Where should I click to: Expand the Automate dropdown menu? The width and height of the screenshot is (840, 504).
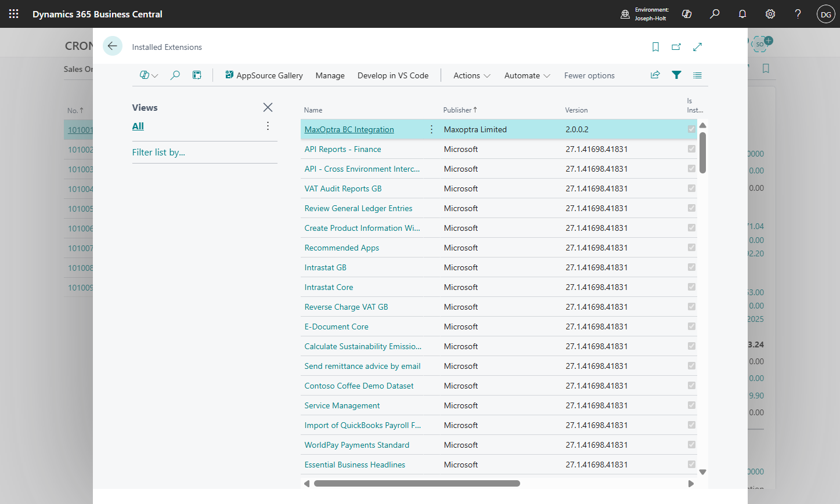[x=527, y=75]
